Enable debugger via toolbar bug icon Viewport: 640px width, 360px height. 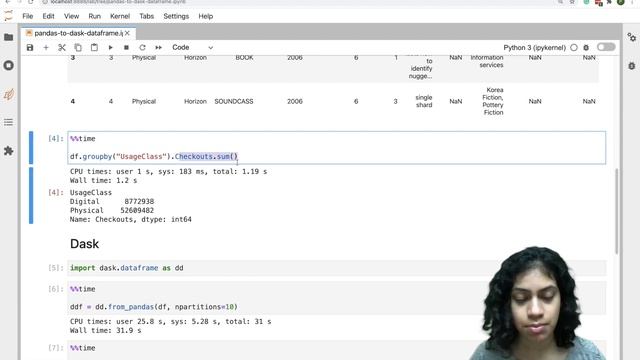(586, 48)
